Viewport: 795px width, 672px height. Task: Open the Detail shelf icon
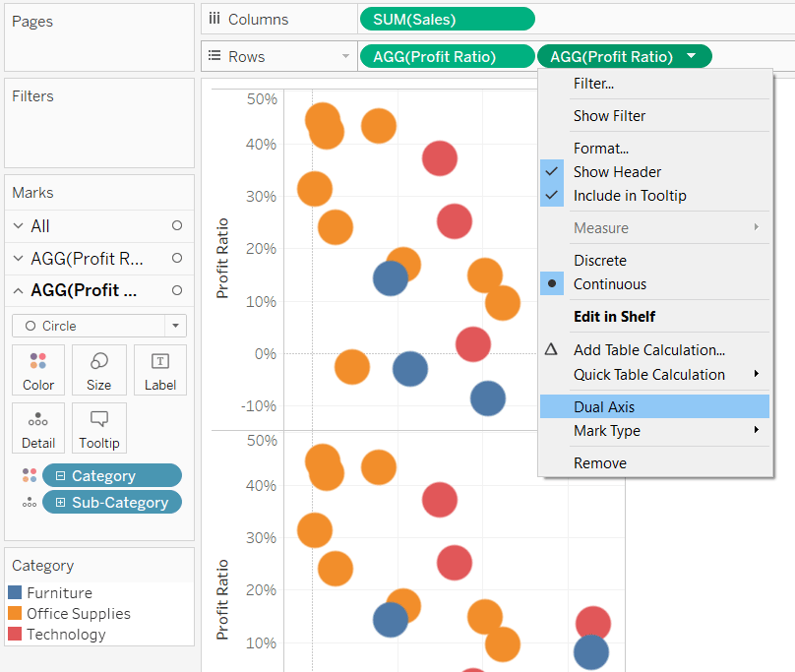click(37, 428)
